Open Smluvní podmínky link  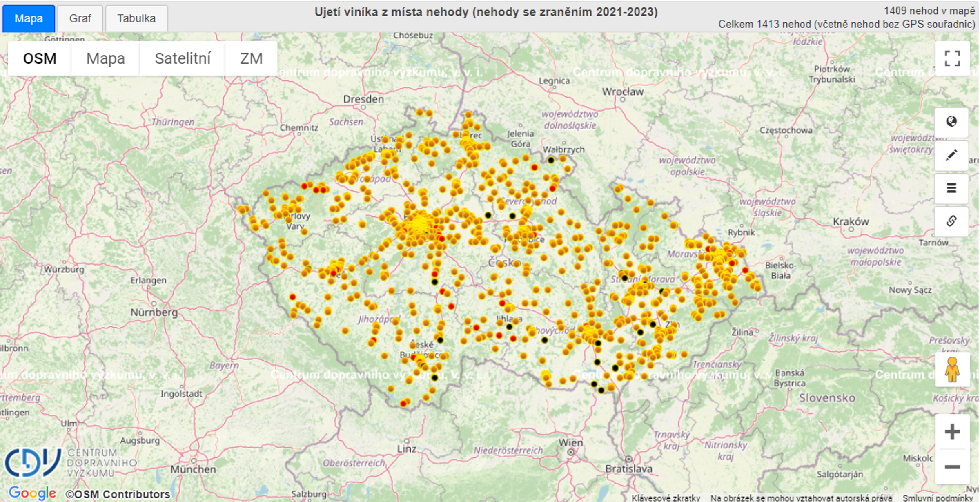click(x=938, y=498)
